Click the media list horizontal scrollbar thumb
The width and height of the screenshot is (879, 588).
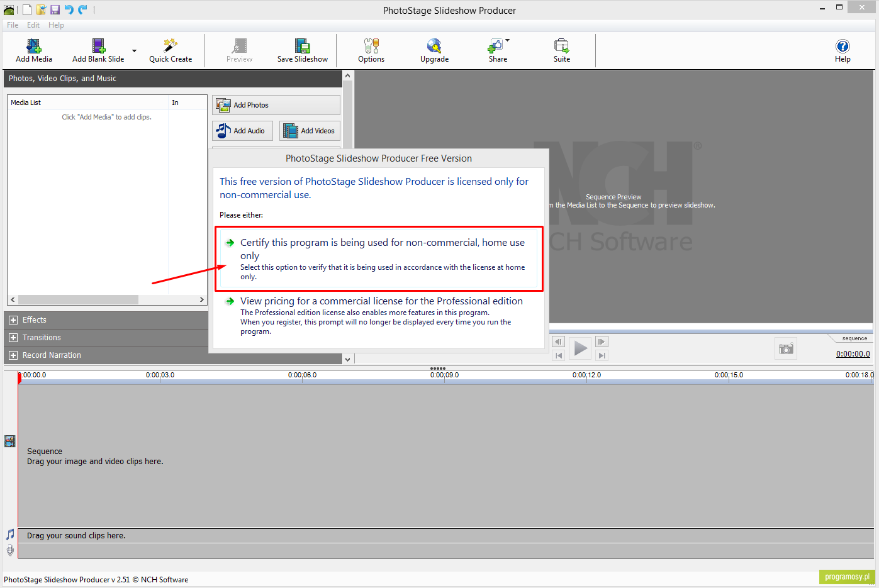[x=78, y=300]
